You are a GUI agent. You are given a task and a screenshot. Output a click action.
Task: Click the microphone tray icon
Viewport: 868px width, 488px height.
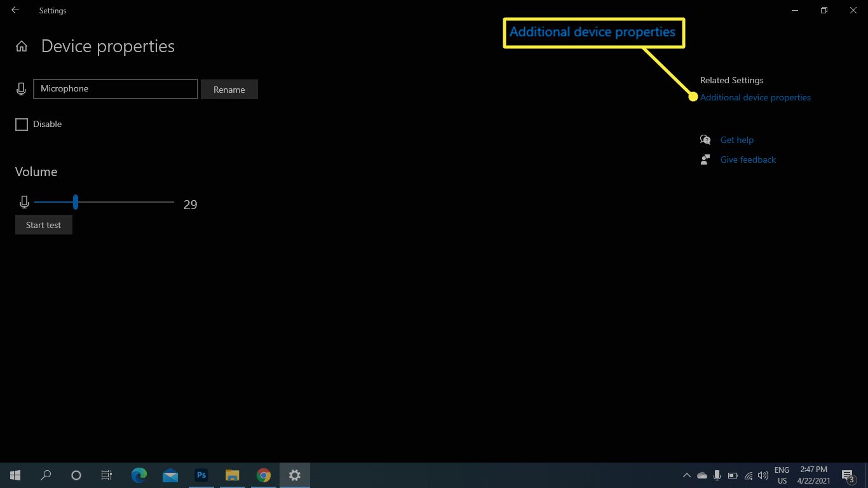click(x=717, y=475)
